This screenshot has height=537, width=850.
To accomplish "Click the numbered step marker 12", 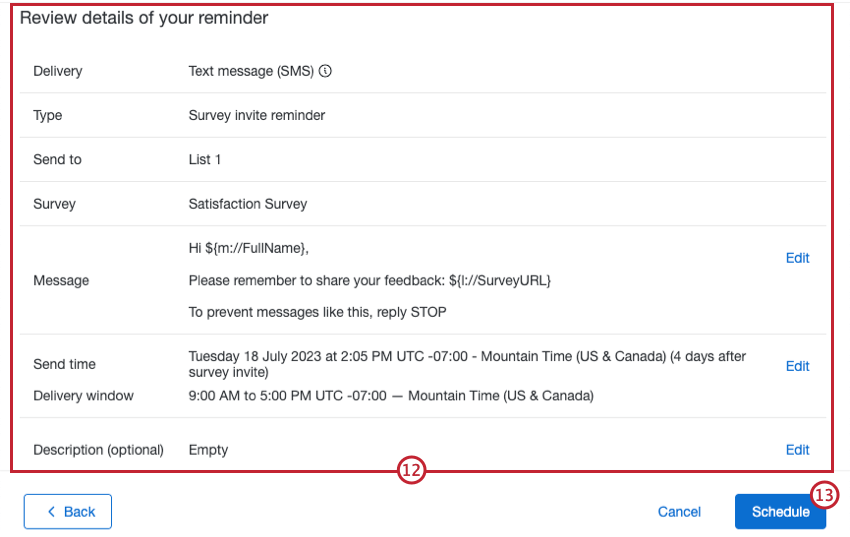I will pyautogui.click(x=411, y=472).
